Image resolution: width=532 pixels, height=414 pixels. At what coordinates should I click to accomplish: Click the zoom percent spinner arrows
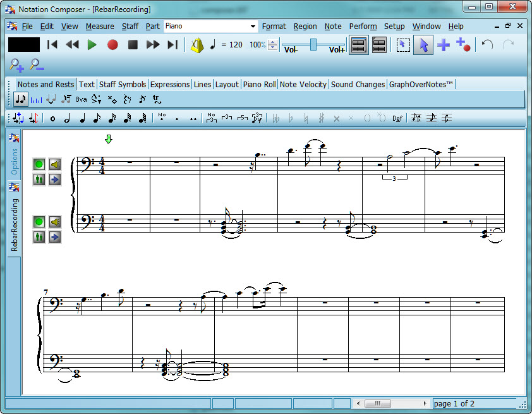point(272,45)
